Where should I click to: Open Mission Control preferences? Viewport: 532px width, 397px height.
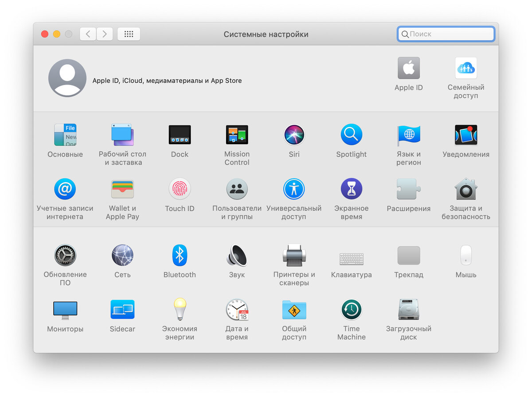tap(237, 135)
